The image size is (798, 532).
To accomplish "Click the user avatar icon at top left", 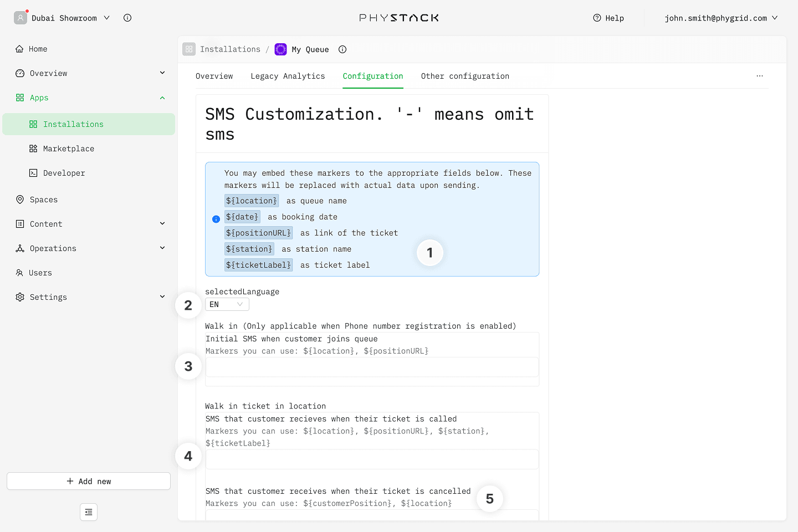I will [21, 18].
